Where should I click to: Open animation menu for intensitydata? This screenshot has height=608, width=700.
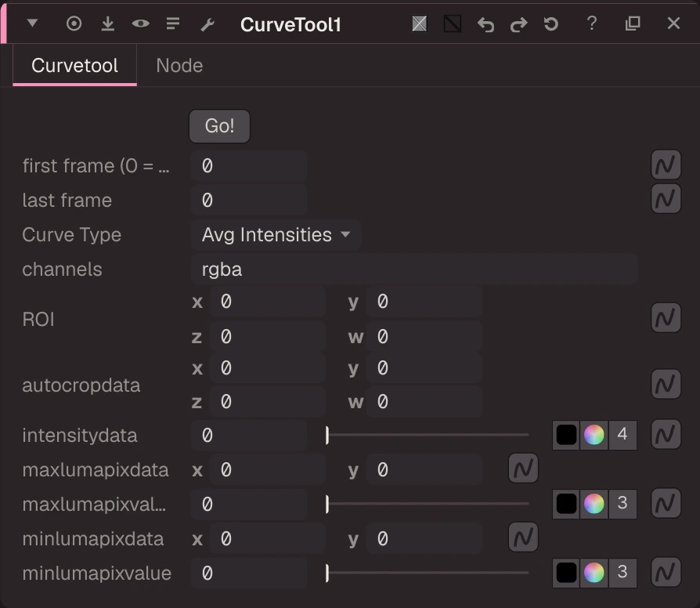pyautogui.click(x=666, y=434)
